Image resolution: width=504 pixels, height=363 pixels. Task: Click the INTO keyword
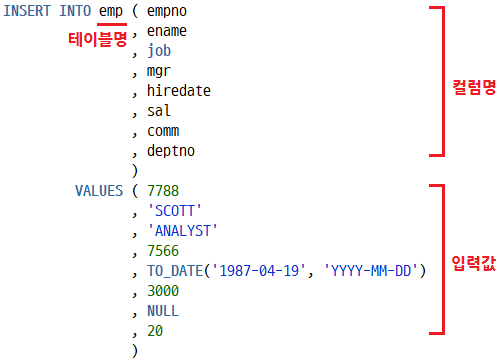(x=75, y=11)
